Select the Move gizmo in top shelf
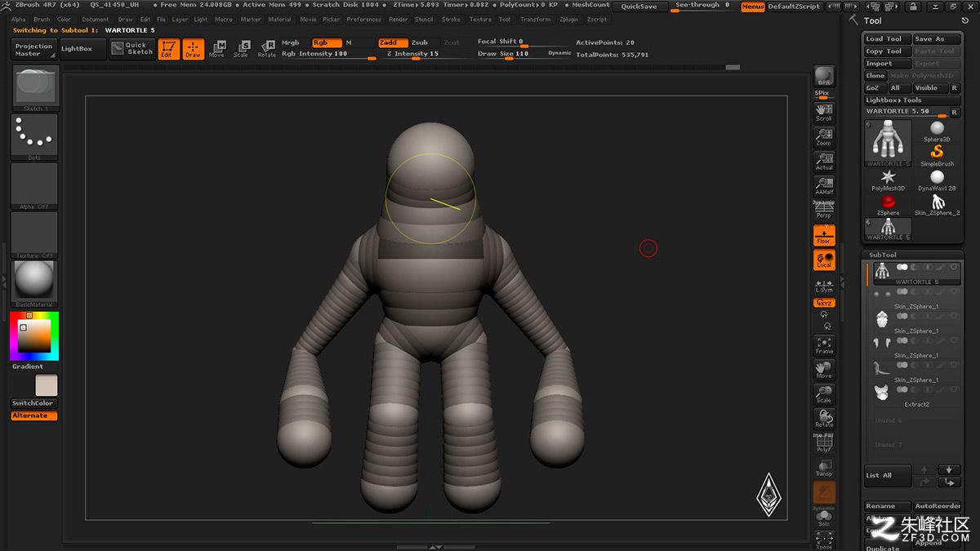Viewport: 980px width, 551px height. coord(216,49)
